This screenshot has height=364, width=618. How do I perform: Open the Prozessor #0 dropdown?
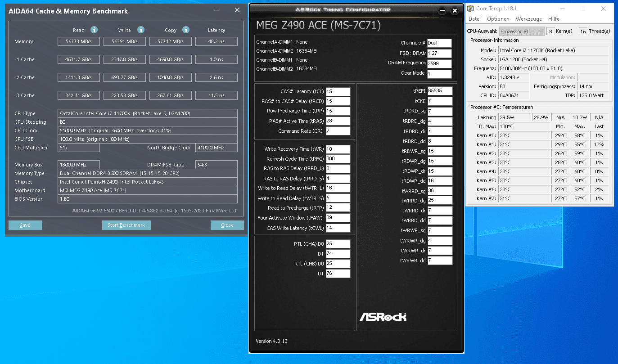[522, 31]
